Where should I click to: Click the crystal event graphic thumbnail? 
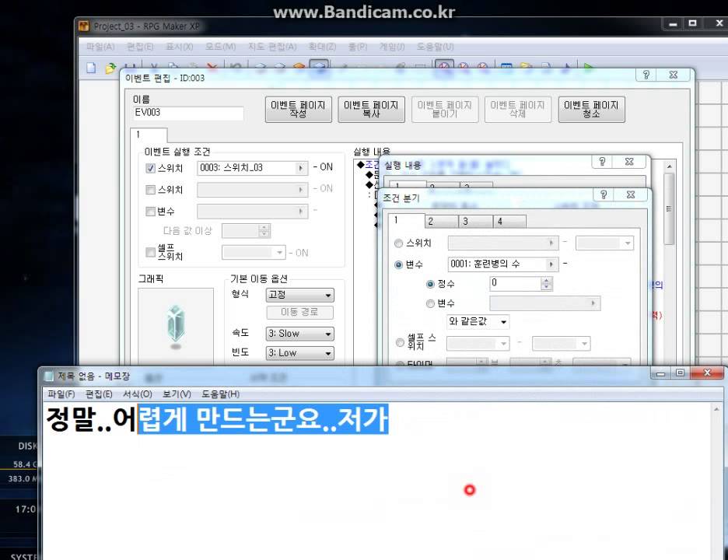pos(176,327)
